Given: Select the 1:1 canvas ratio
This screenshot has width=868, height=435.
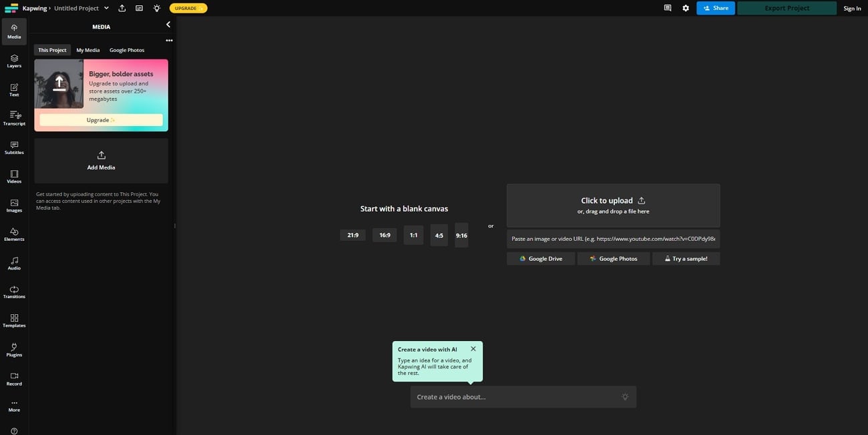Looking at the screenshot, I should click(413, 235).
